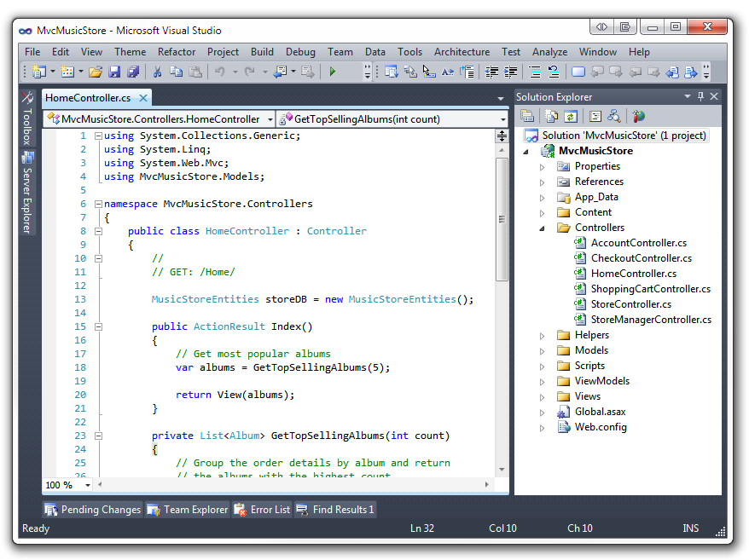Expand the Models folder
The width and height of the screenshot is (749, 560).
coord(543,351)
